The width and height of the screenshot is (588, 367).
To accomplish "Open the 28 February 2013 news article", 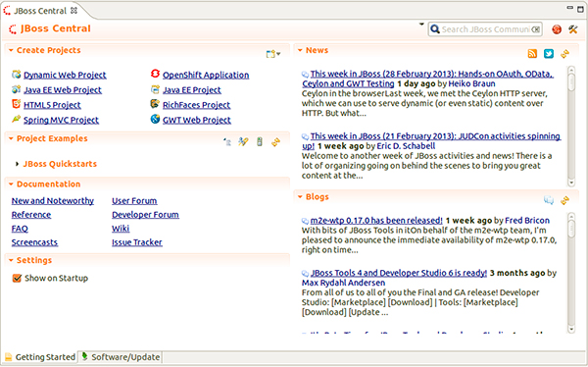I will pos(428,79).
